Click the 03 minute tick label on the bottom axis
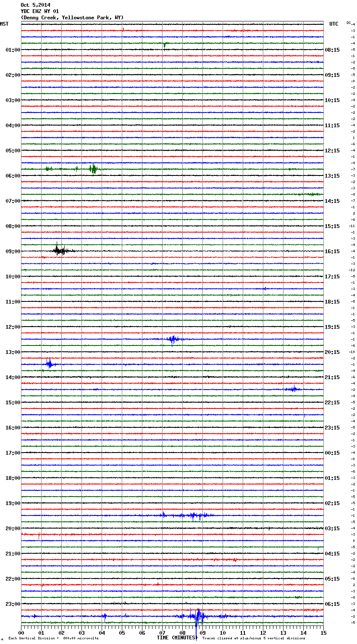Viewport: 357px width, 644px height. point(82,633)
